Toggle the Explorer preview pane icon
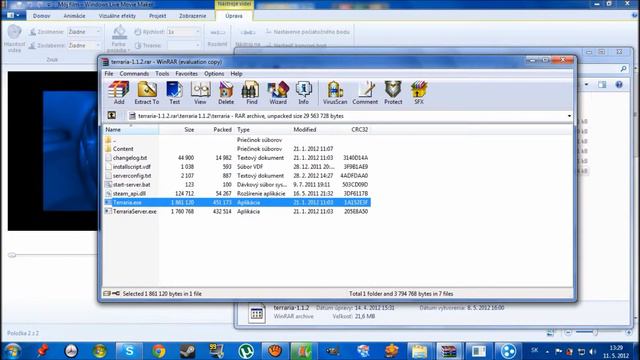 [x=602, y=84]
